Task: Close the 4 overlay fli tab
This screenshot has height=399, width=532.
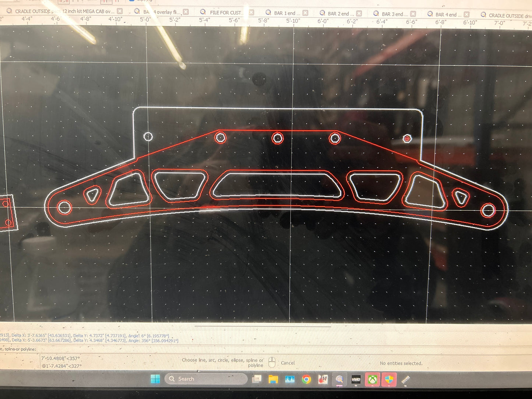Action: [186, 12]
